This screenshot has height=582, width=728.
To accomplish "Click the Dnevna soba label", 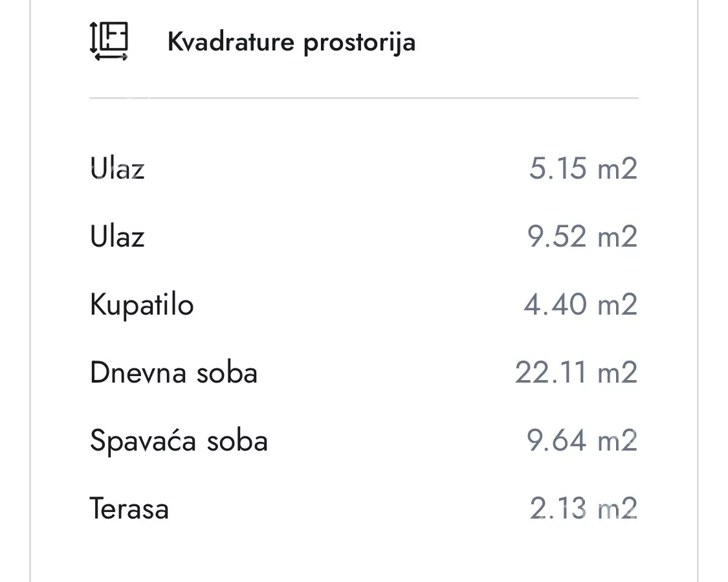I will tap(173, 372).
